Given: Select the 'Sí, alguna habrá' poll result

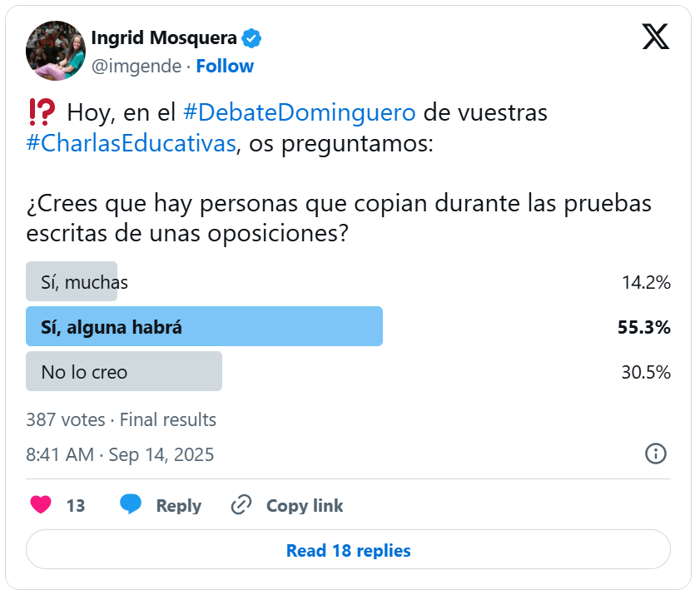Looking at the screenshot, I should 204,327.
